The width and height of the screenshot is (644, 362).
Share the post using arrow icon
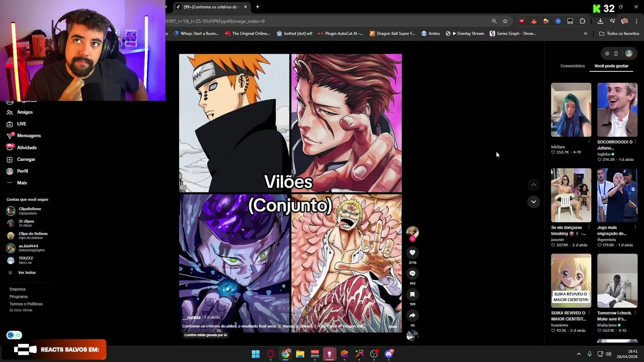click(412, 315)
